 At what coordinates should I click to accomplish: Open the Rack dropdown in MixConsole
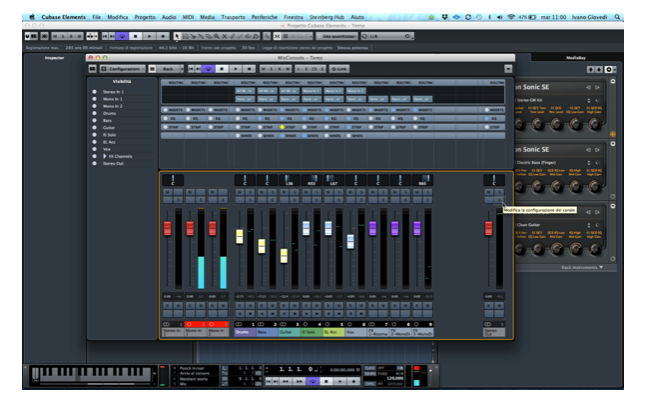[167, 69]
